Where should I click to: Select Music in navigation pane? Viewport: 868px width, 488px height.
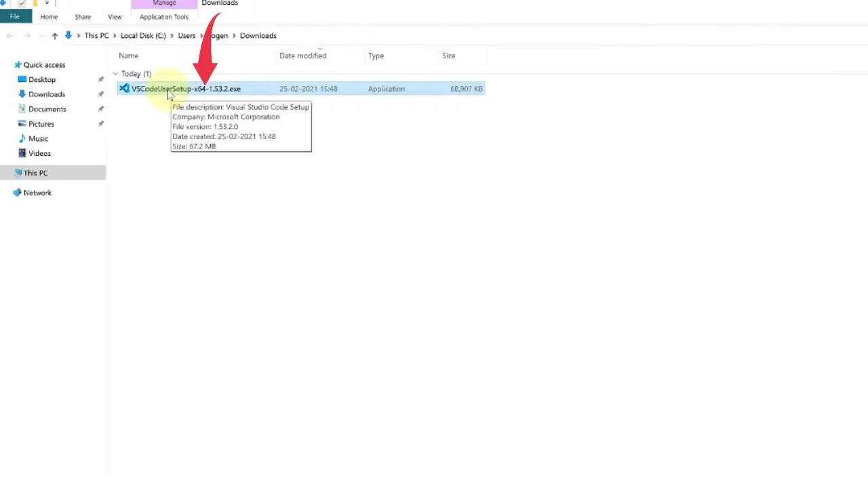(x=39, y=139)
